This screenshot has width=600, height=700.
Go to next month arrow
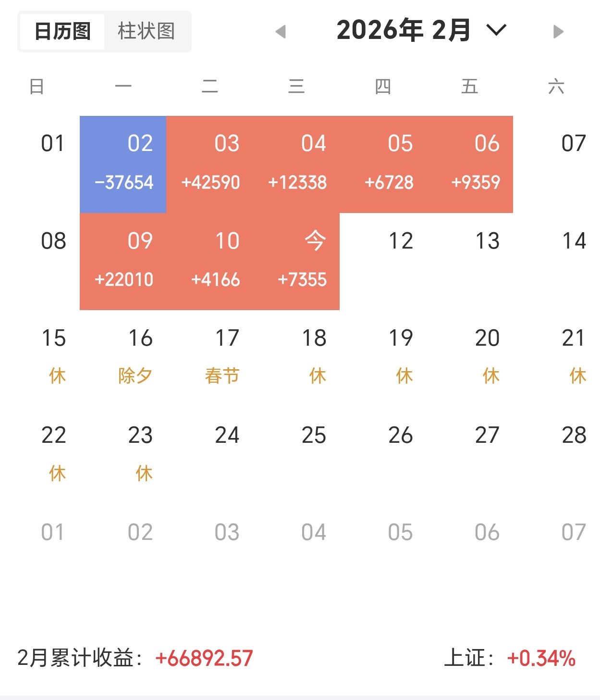558,32
